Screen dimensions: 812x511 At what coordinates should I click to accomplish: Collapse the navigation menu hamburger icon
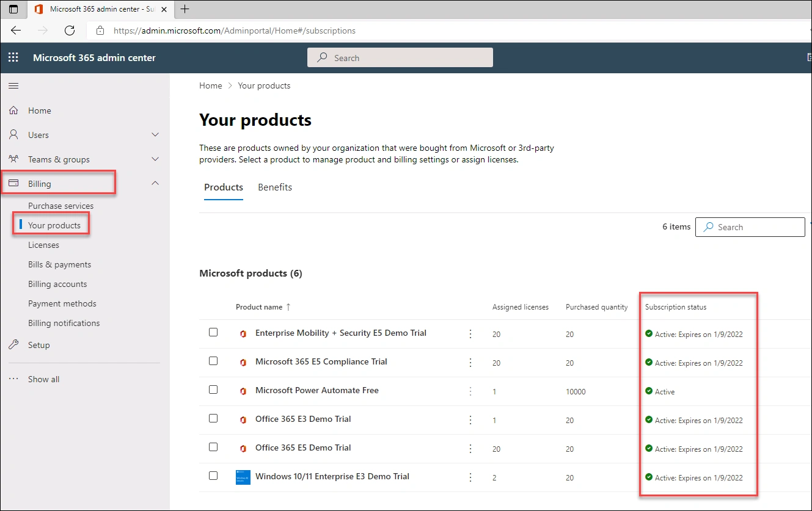[x=13, y=86]
